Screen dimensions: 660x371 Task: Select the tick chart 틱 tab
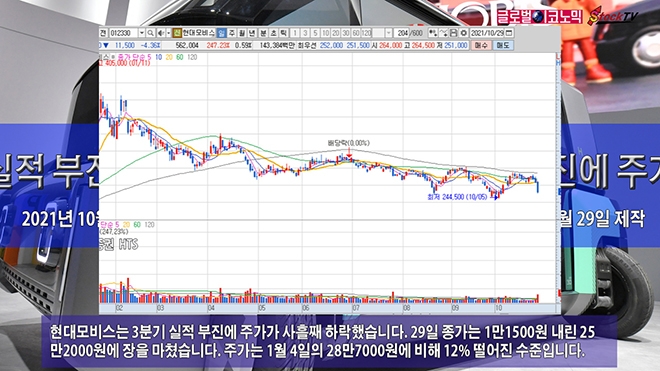pos(283,33)
